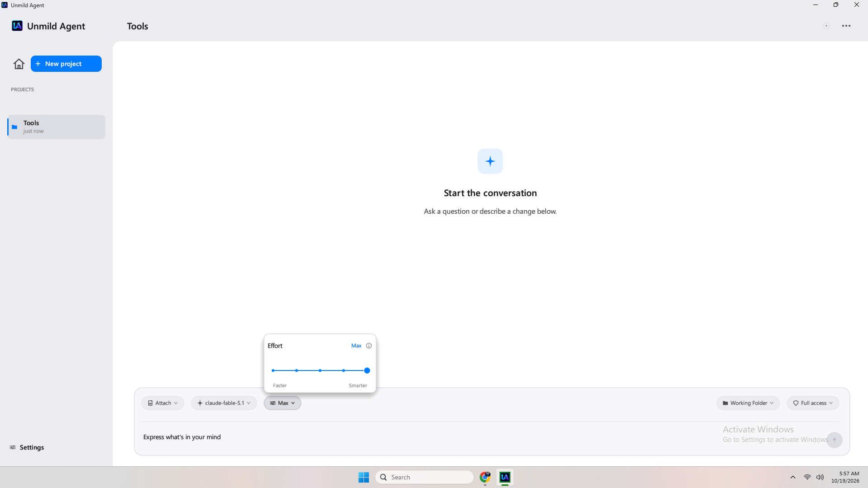The image size is (868, 488).
Task: Show hidden system tray icons
Action: coord(793,477)
